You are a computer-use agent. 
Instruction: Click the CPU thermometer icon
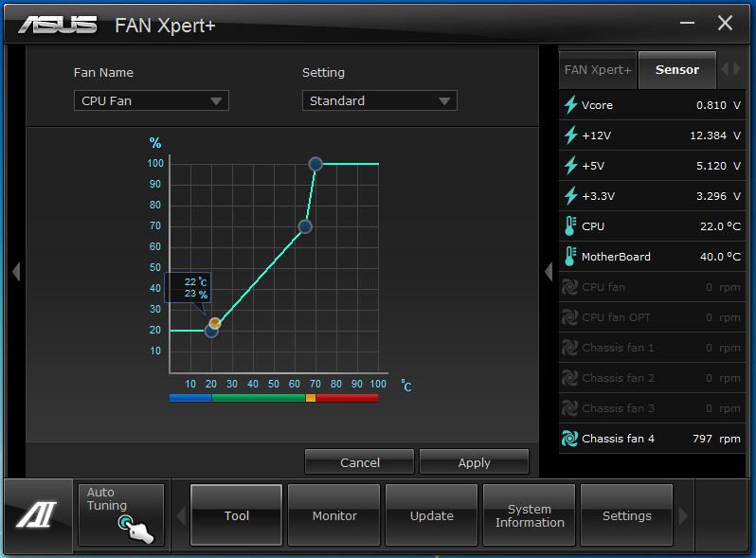click(570, 226)
